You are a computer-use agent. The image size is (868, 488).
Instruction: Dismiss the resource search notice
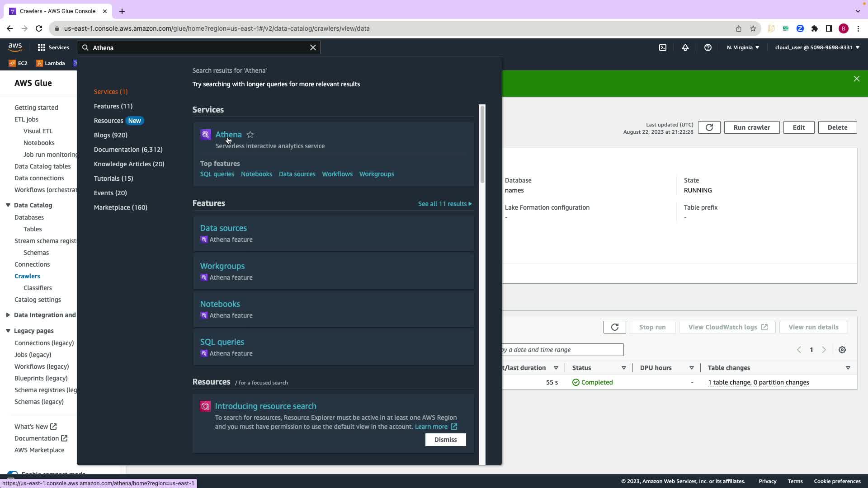pos(445,440)
